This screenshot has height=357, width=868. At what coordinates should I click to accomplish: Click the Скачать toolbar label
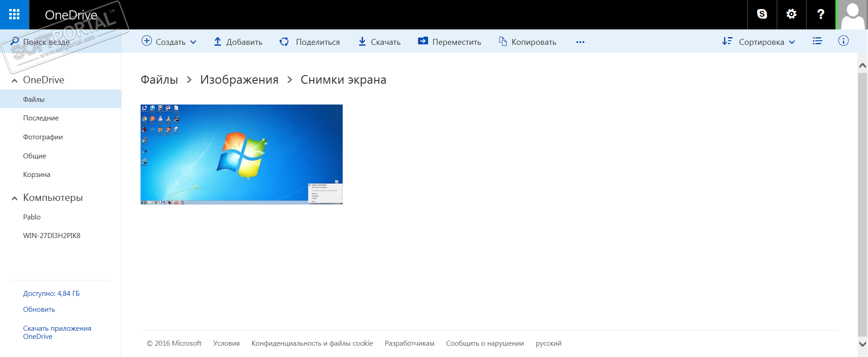click(386, 42)
